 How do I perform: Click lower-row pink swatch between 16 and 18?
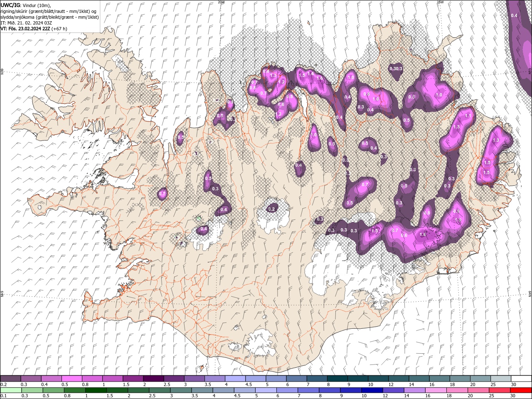(436, 390)
